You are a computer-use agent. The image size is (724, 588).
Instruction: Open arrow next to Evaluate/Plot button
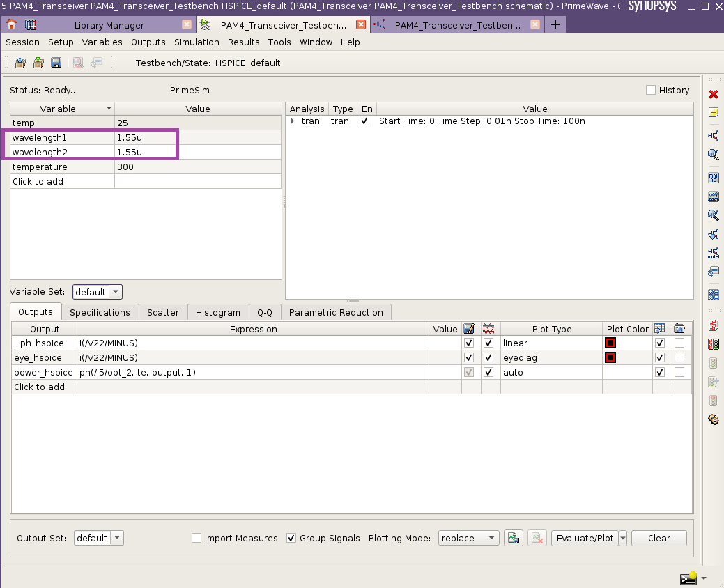[623, 538]
